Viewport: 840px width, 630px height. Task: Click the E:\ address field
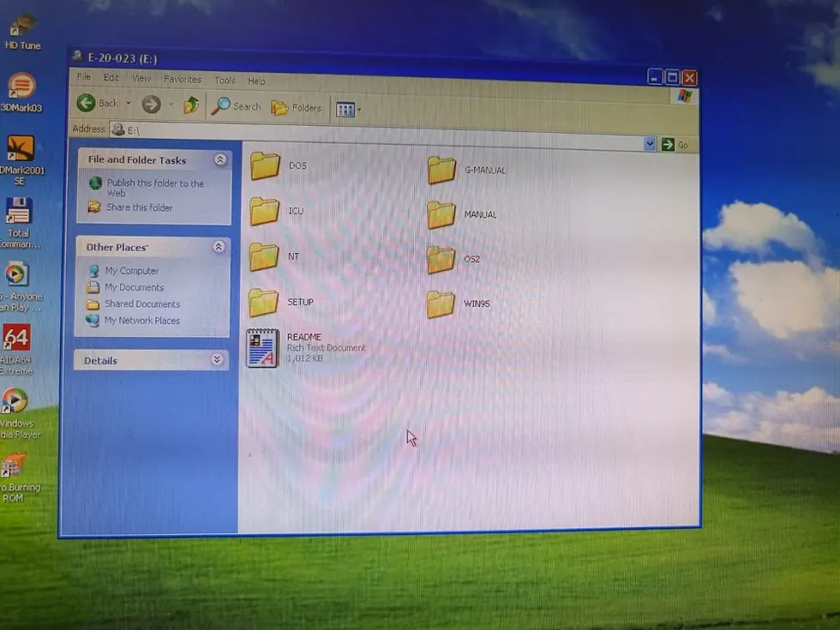(x=376, y=136)
